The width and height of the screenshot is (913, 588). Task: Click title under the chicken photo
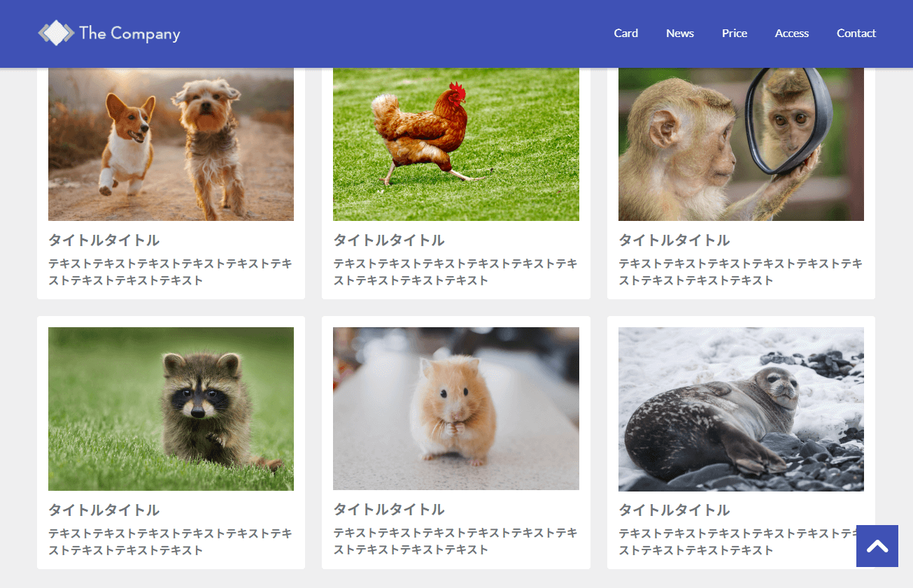389,241
